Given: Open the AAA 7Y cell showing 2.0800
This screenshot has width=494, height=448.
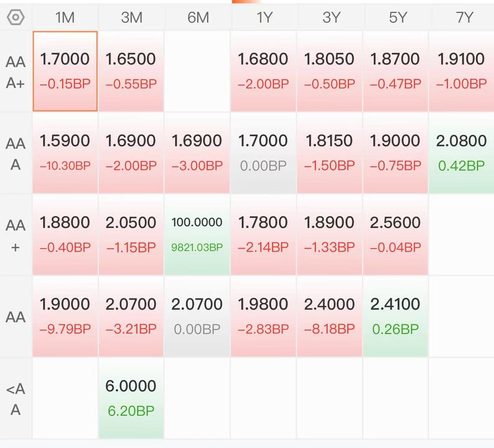Looking at the screenshot, I should (x=462, y=153).
